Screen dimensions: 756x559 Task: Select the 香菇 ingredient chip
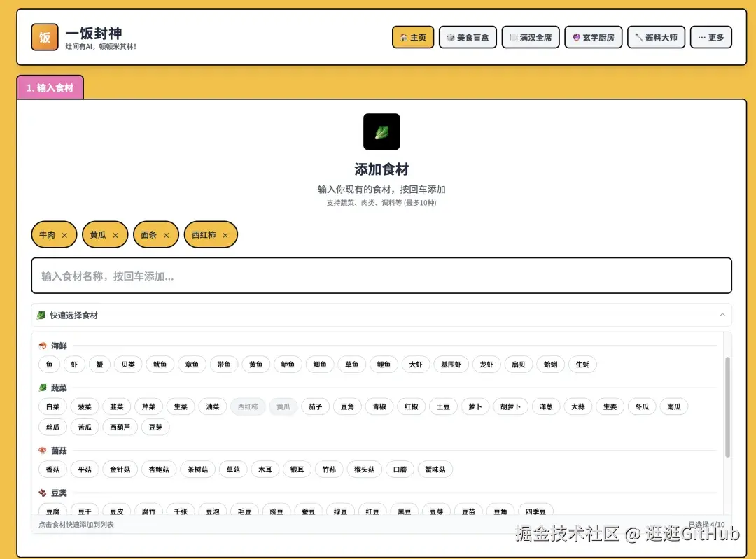[x=52, y=469]
